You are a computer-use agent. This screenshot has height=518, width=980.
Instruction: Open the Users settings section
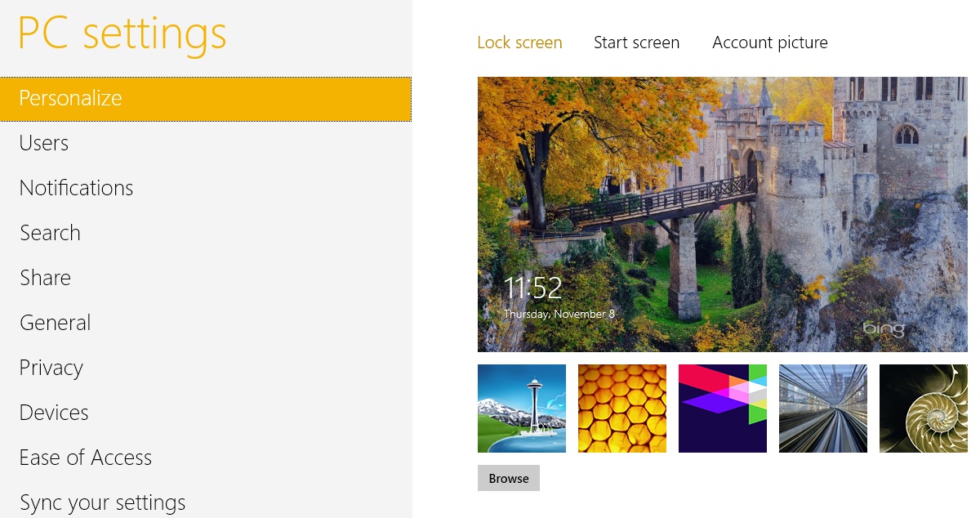tap(43, 142)
